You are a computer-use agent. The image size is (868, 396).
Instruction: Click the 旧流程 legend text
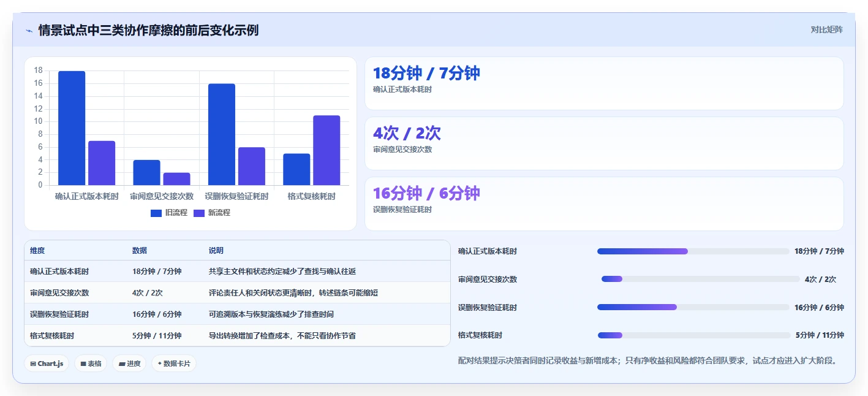click(176, 213)
